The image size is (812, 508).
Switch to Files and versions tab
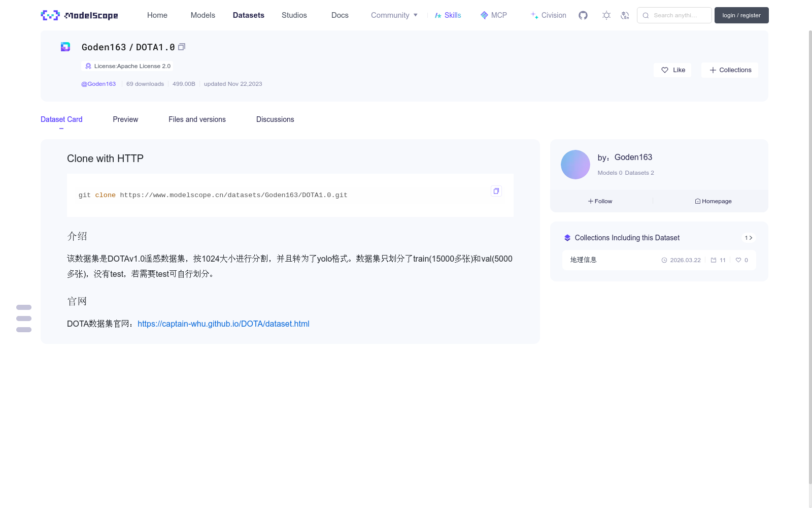[197, 119]
